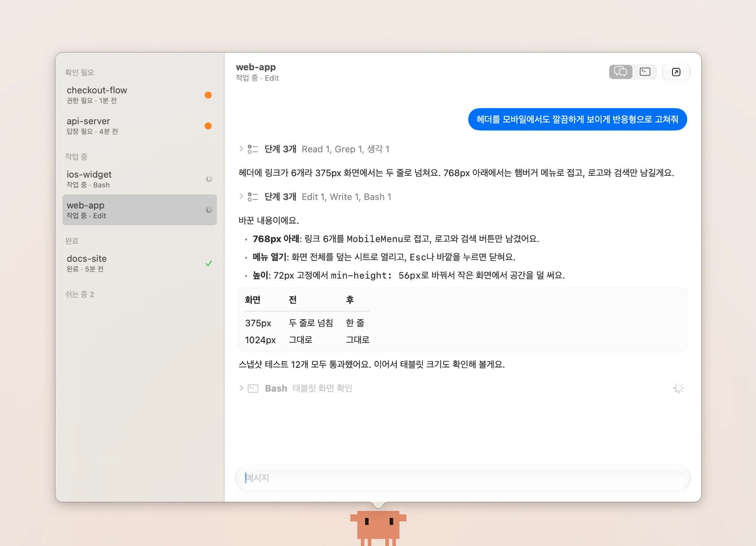Expand steps group Edit 1, Write 1, Bash 1

tap(241, 197)
